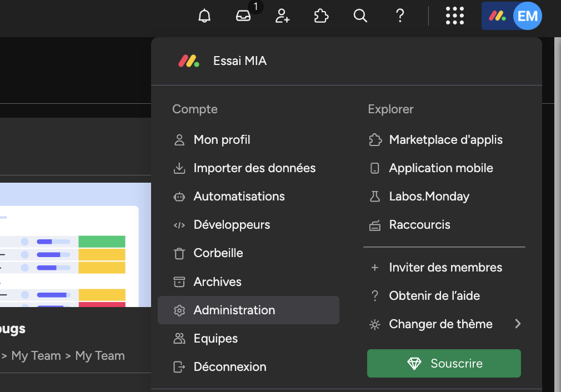
Task: Click the sun icon beside Changer de thème
Action: point(374,324)
